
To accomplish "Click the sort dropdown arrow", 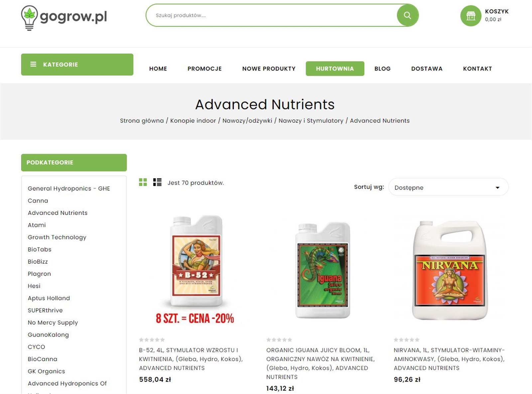I will [x=497, y=188].
